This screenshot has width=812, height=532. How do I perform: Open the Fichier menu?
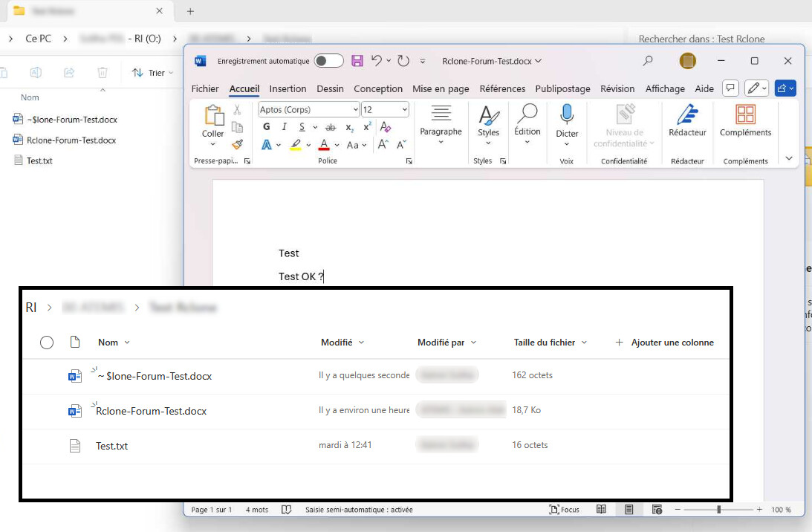205,88
